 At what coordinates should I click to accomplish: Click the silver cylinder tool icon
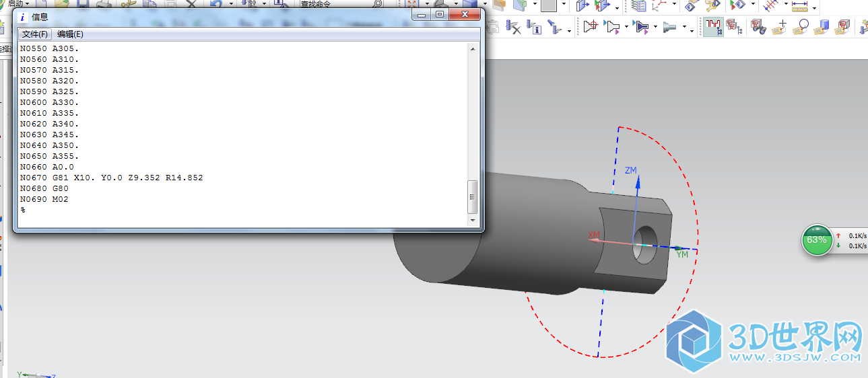coord(670,27)
